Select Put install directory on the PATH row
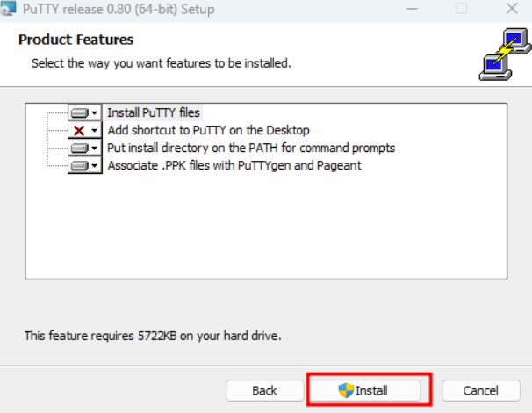The image size is (532, 413). click(x=251, y=148)
